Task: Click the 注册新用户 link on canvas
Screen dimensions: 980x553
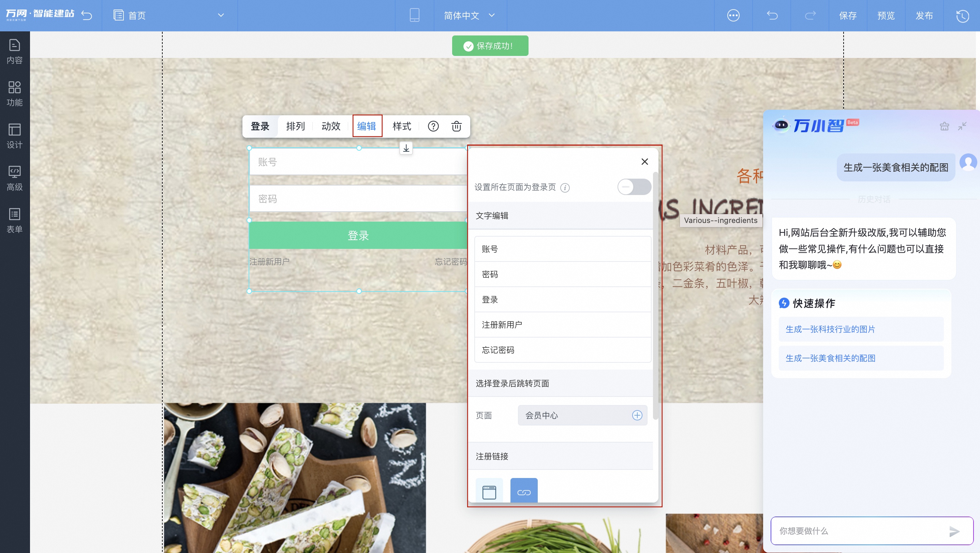Action: coord(269,261)
